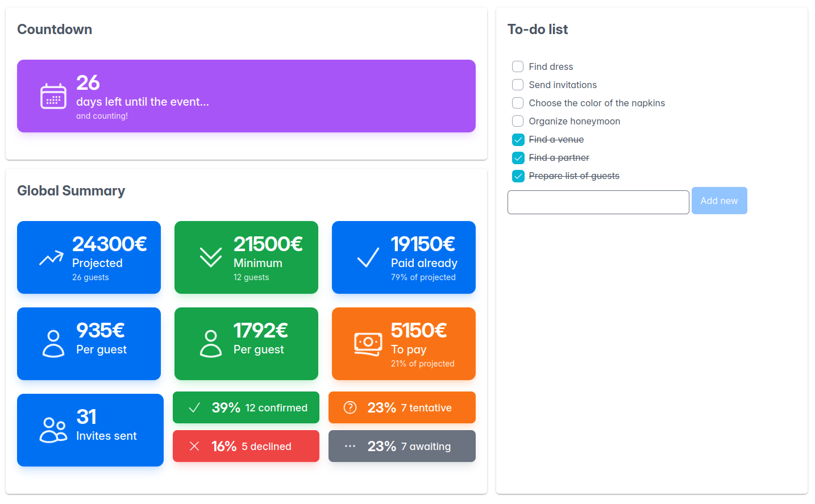Click the checkmark icon on Paid already tile
The height and width of the screenshot is (504, 815).
pyautogui.click(x=367, y=257)
